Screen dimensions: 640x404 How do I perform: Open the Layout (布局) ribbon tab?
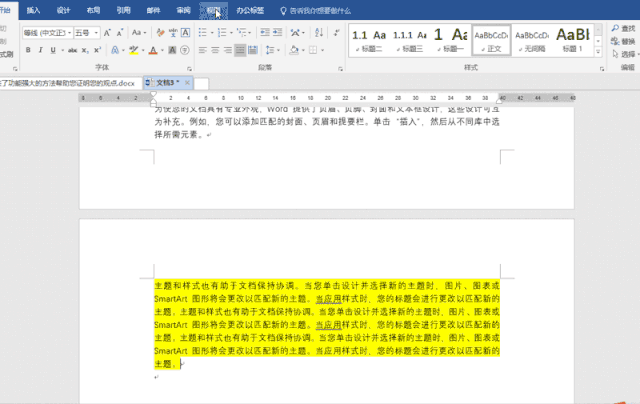(93, 10)
